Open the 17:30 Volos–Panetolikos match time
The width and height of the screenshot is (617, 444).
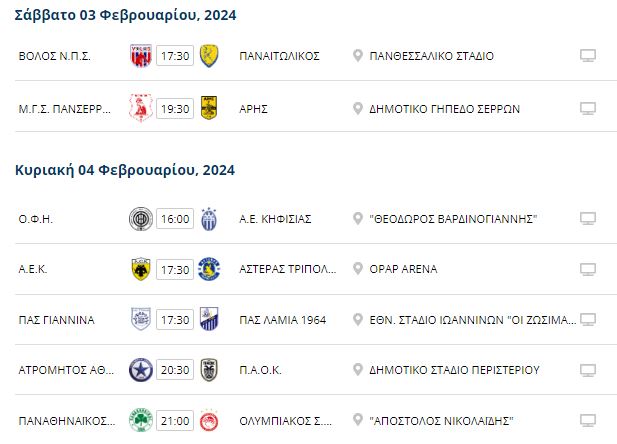pyautogui.click(x=175, y=56)
